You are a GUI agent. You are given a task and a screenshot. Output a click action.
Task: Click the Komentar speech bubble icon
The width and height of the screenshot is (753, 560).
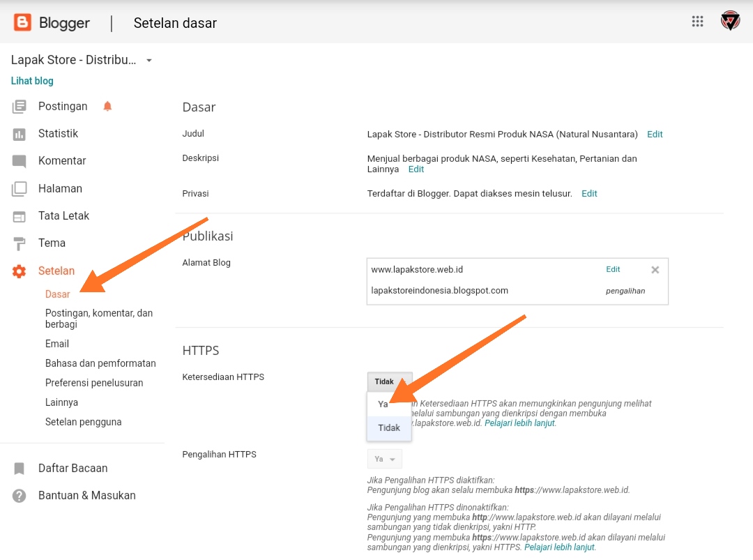20,161
